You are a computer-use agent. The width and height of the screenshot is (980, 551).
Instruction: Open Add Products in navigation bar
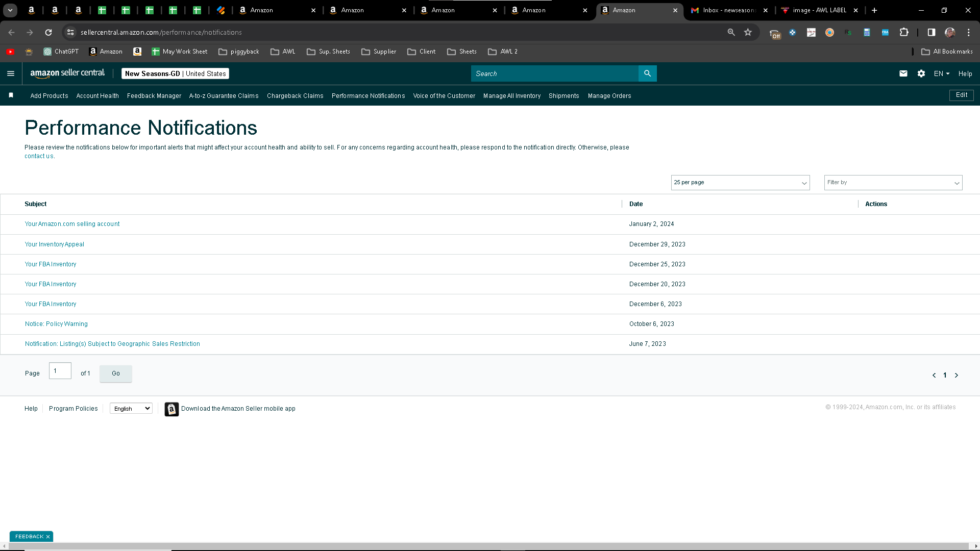49,96
